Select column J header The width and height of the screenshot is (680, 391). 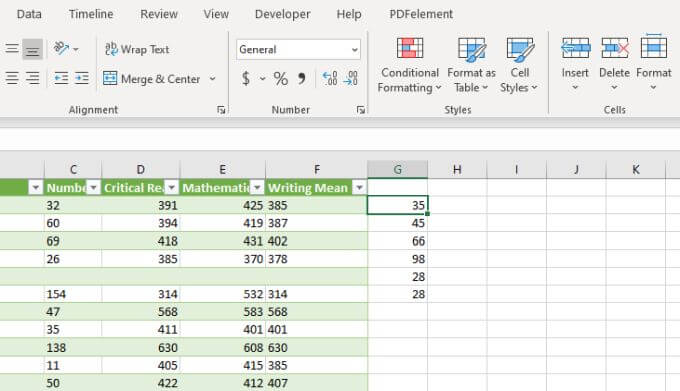click(576, 169)
